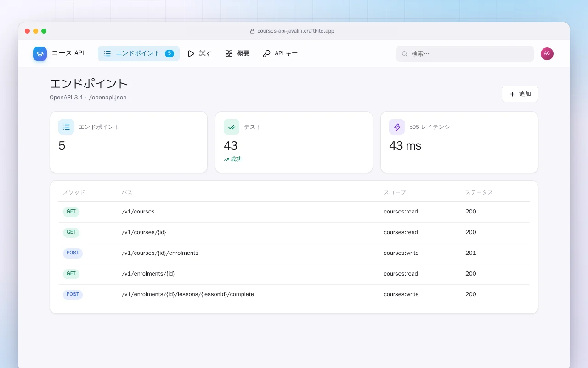Open the /v1/courses path

click(138, 212)
